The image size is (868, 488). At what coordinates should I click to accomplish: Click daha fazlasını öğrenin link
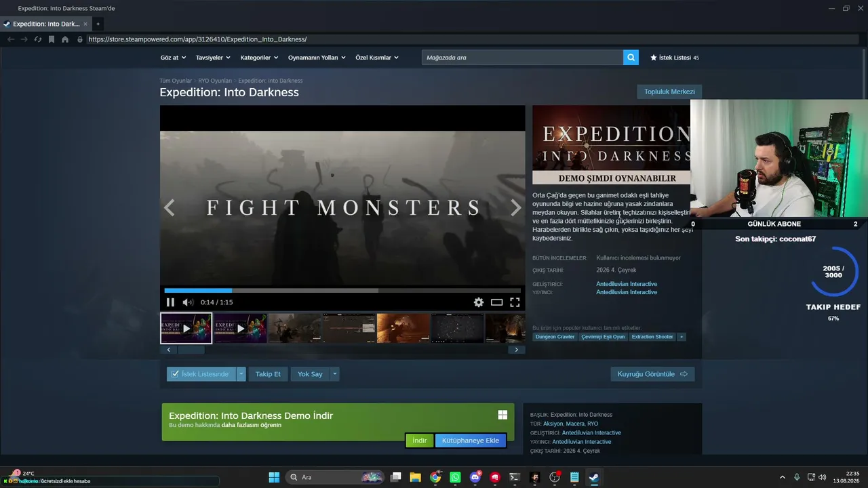click(x=252, y=425)
